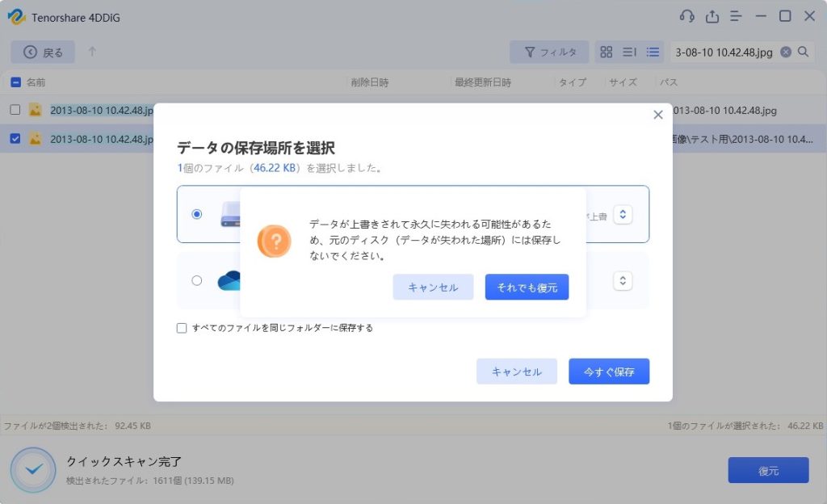827x504 pixels.
Task: Uncheck the second 2013-08-10 file checkbox
Action: pos(15,138)
